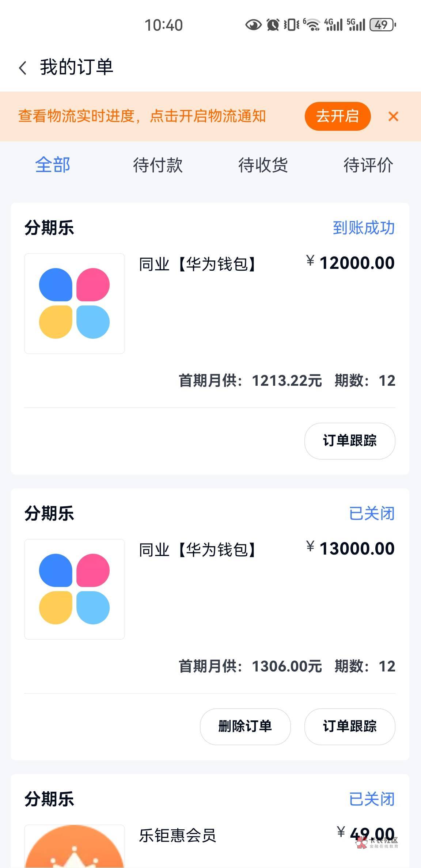Open the ¥12000.00 order product thumbnail
The image size is (421, 868).
[75, 303]
